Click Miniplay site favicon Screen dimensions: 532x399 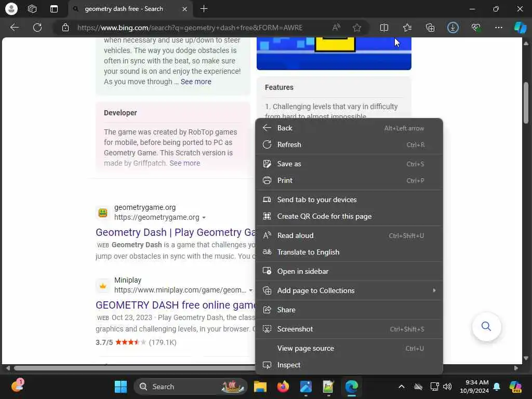[103, 286]
